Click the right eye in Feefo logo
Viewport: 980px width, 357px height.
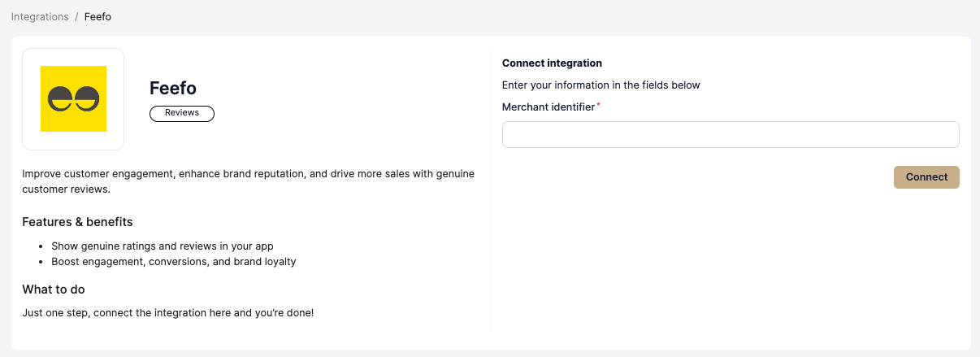click(x=87, y=99)
